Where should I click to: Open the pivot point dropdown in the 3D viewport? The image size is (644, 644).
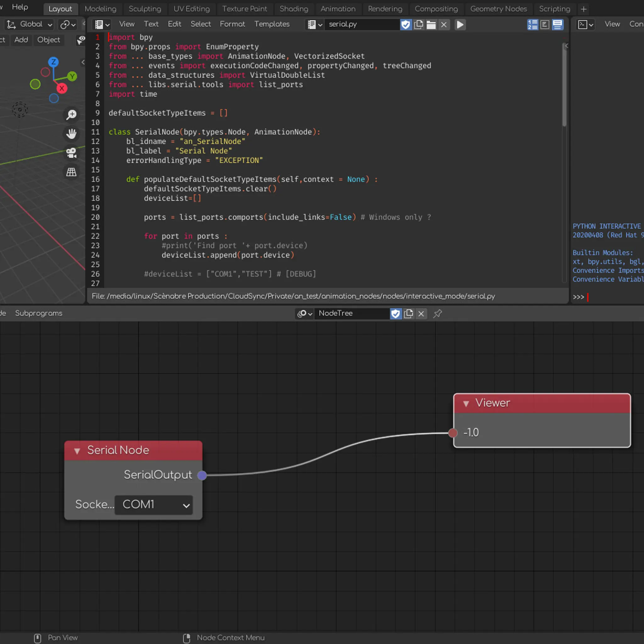pos(68,24)
